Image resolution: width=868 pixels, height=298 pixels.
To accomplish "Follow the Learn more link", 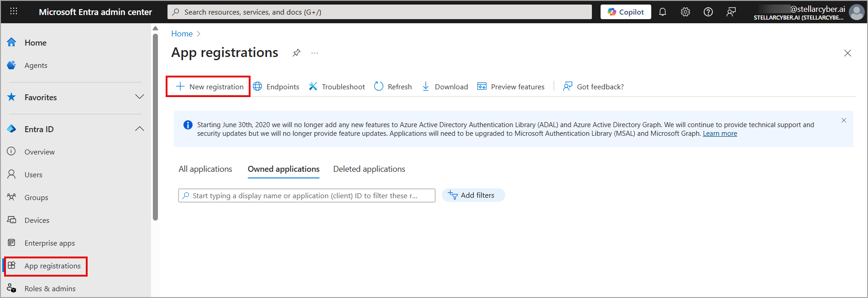I will (720, 134).
